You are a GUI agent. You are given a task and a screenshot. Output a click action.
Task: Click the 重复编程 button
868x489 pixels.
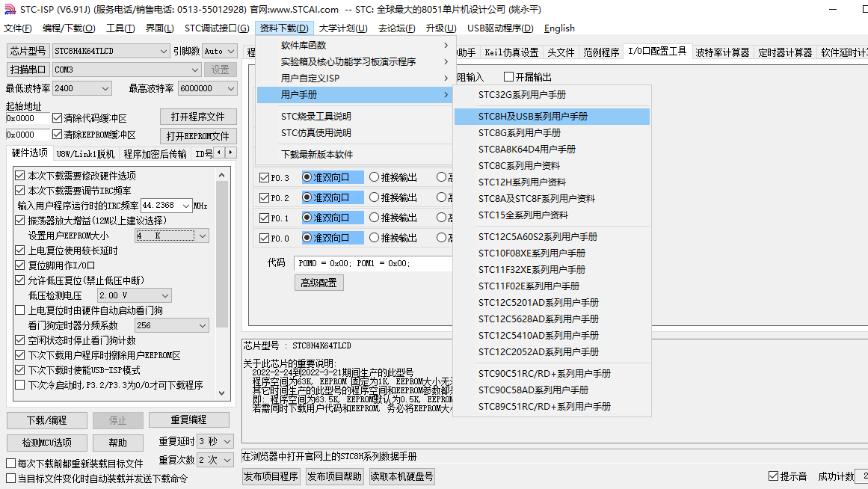[x=188, y=419]
